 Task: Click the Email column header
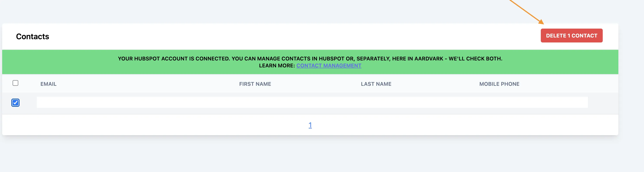point(48,84)
